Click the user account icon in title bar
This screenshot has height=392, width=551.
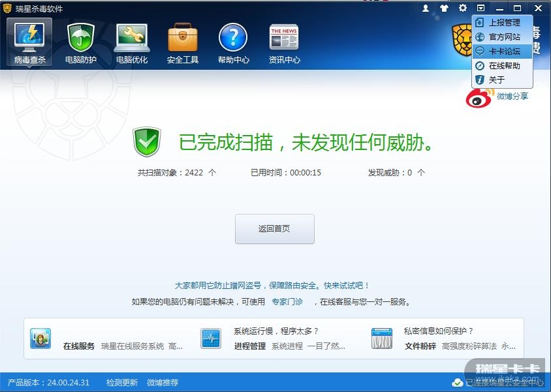click(x=426, y=8)
